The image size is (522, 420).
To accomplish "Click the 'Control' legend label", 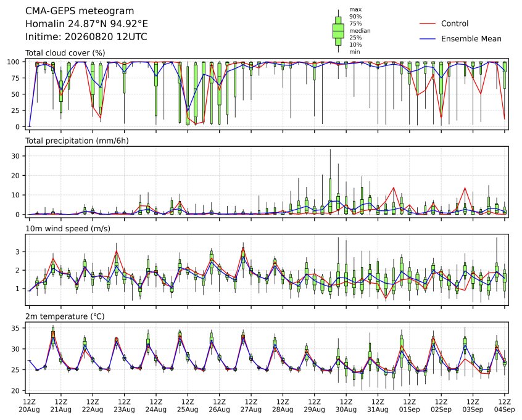I will click(x=454, y=23).
